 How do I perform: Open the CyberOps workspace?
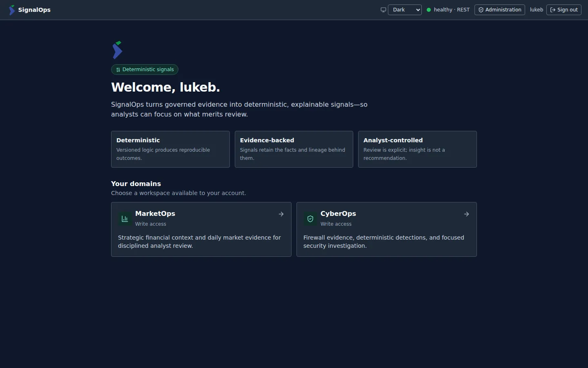(x=387, y=229)
